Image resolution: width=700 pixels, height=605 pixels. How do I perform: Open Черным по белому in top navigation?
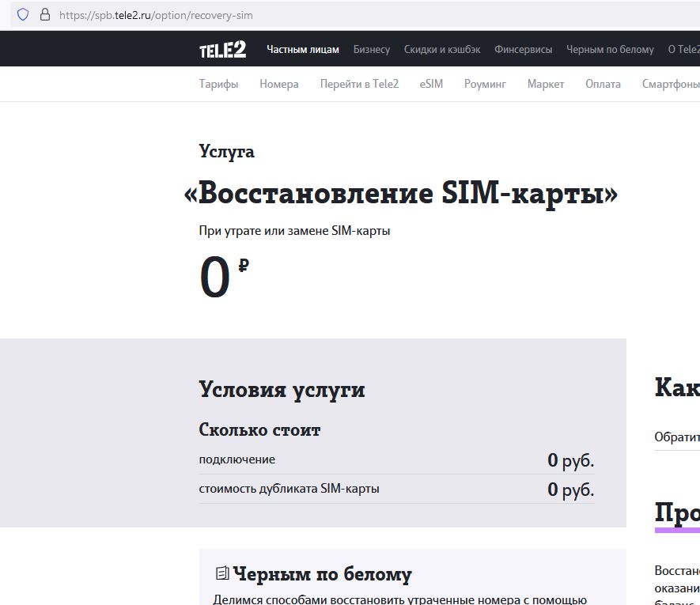click(x=610, y=49)
